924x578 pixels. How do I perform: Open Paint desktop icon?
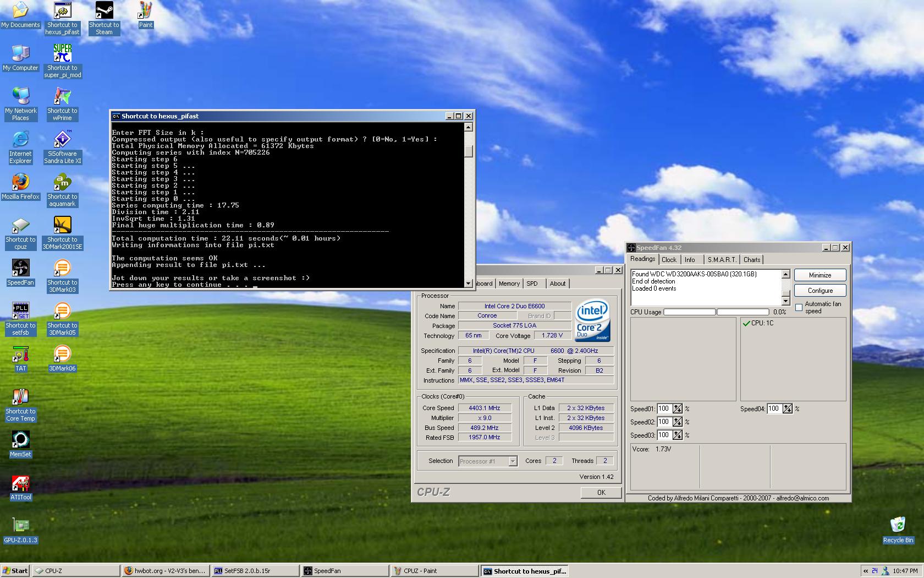[146, 15]
